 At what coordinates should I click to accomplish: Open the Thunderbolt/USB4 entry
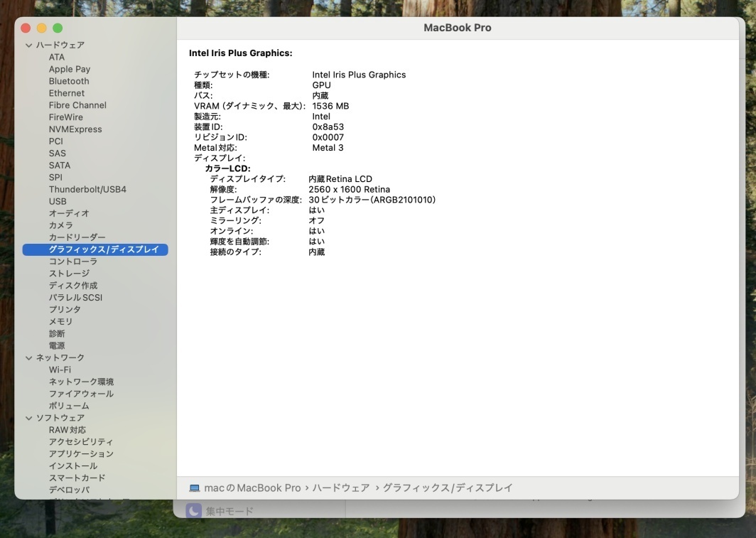point(87,190)
